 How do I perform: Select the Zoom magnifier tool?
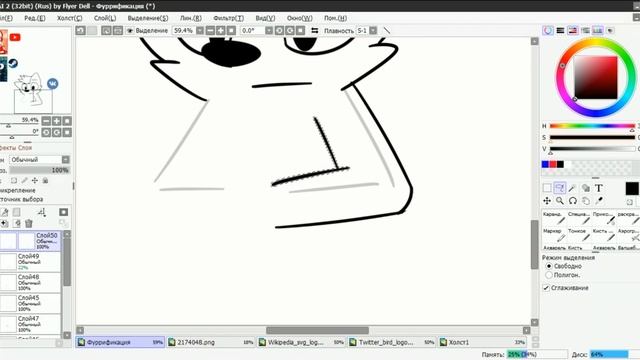tap(560, 201)
